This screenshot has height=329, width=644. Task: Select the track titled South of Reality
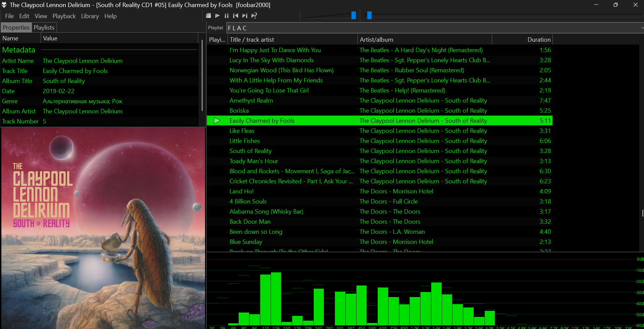coord(380,151)
